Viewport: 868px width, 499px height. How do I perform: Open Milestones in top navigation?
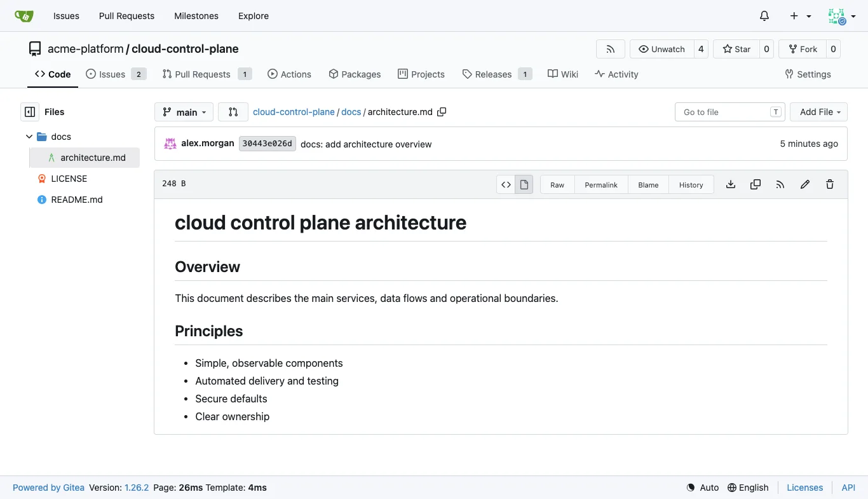[196, 16]
